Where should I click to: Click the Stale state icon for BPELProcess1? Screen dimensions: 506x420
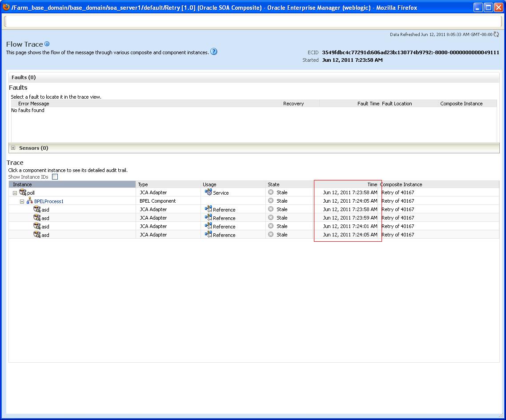coord(270,201)
